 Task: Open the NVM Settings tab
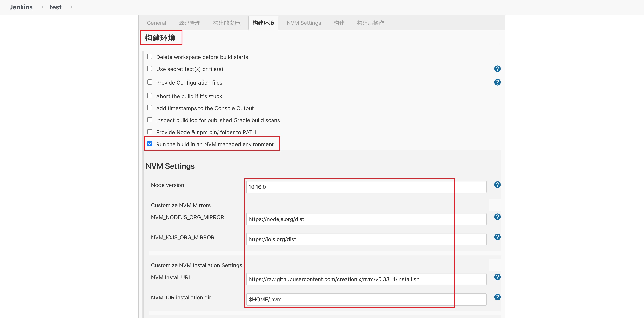point(304,23)
